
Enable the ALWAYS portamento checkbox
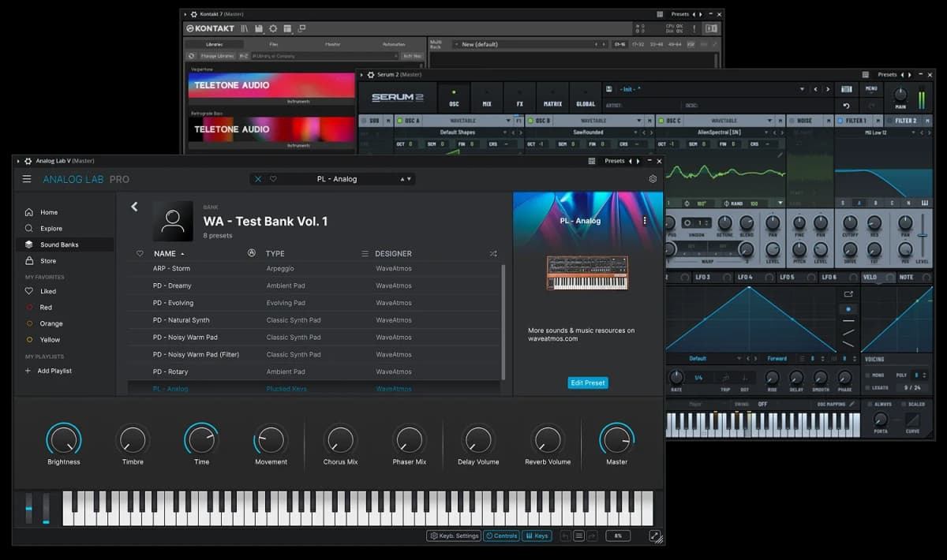tap(868, 404)
